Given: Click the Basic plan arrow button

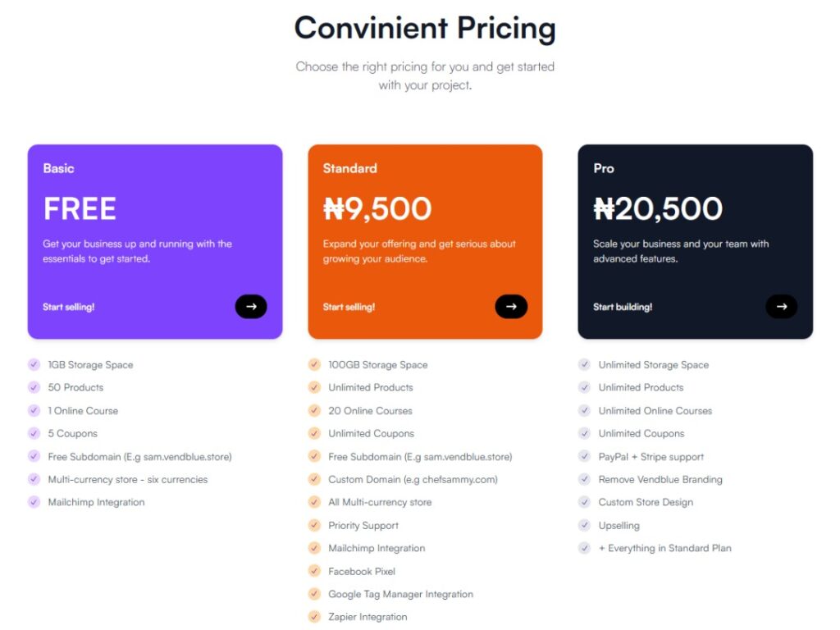Looking at the screenshot, I should click(251, 306).
